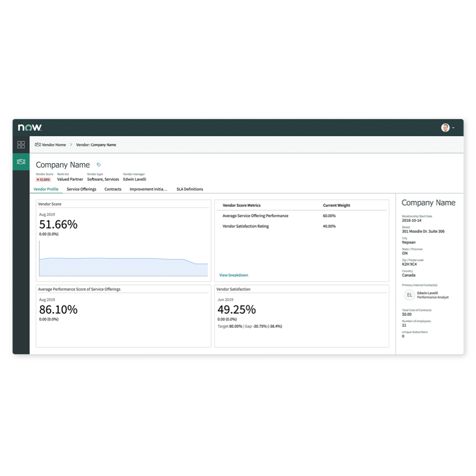Select the SLA Definitions tab

click(x=189, y=189)
